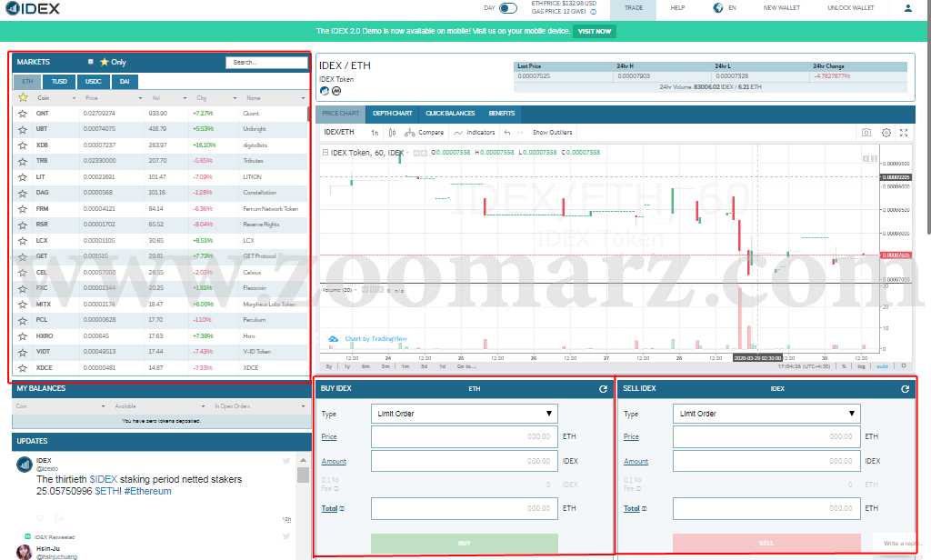This screenshot has height=560, width=931.
Task: Open the gear icon below the price axis
Action: 904,365
